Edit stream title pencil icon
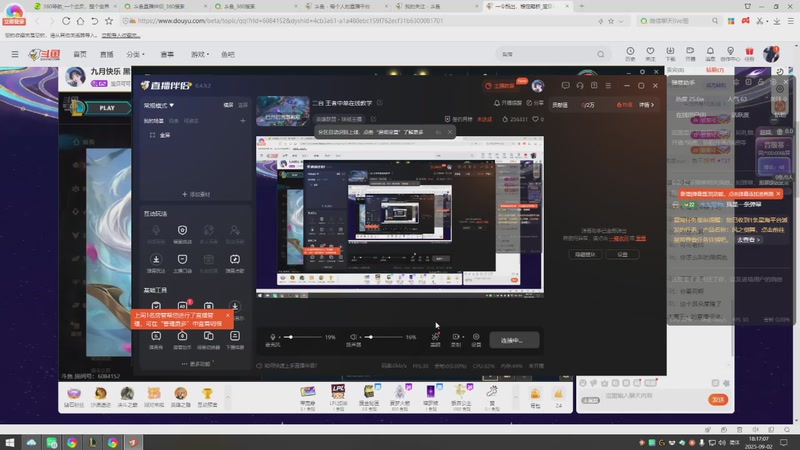Image resolution: width=800 pixels, height=450 pixels. [x=380, y=103]
